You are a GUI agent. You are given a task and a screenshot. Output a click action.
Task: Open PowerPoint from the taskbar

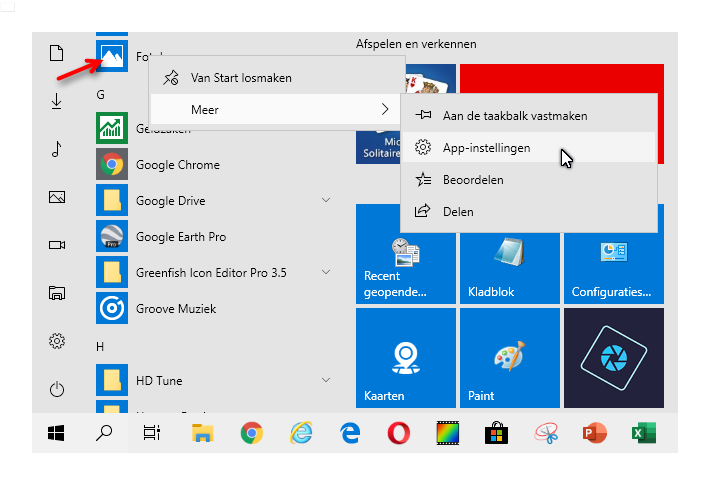tap(595, 433)
